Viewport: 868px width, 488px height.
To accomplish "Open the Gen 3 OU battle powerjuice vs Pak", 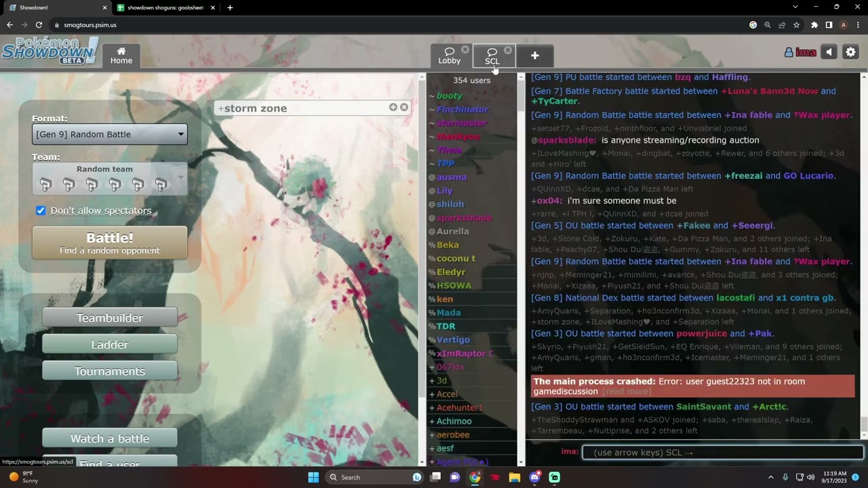I will coord(652,333).
